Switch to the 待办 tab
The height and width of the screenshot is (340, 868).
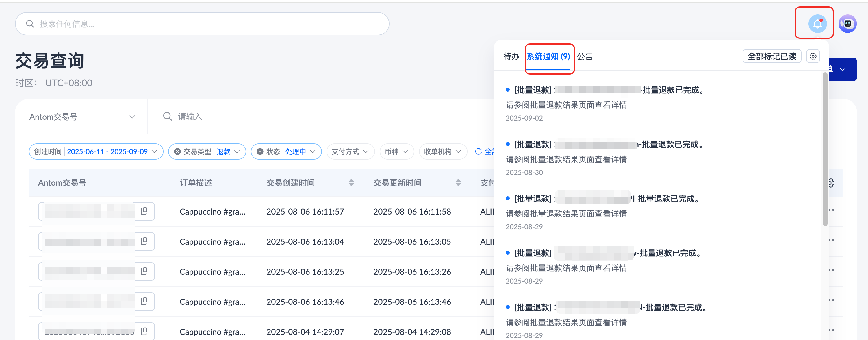pyautogui.click(x=511, y=56)
